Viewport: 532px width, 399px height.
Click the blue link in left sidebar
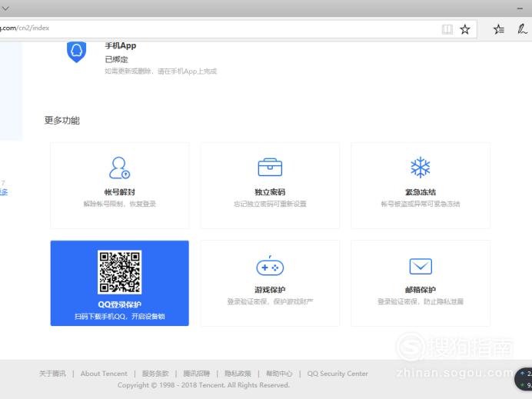tap(4, 192)
